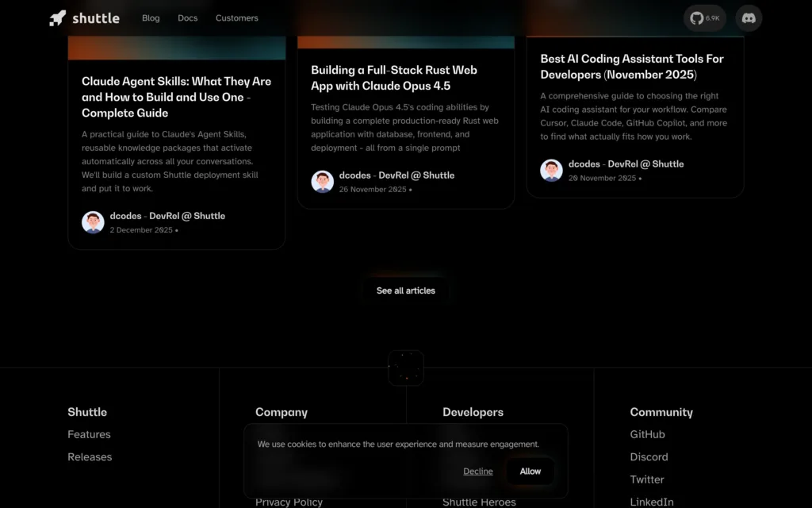The width and height of the screenshot is (812, 508).
Task: Click the Community footer heading
Action: pyautogui.click(x=661, y=412)
